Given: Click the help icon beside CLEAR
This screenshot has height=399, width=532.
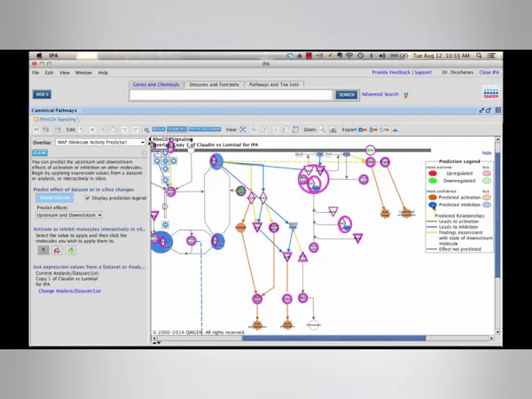Looking at the screenshot, I should [x=144, y=153].
